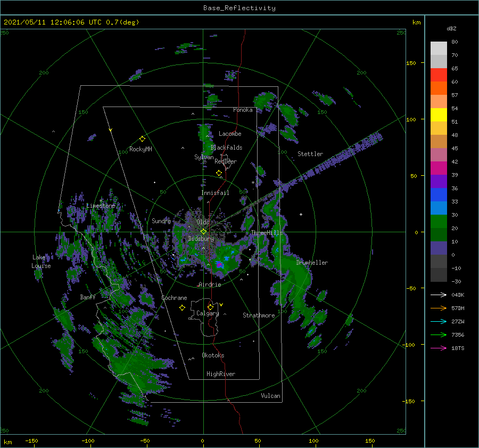479x448 pixels.
Task: Pick the bright green 20-30 dBZ swatch
Action: point(439,222)
